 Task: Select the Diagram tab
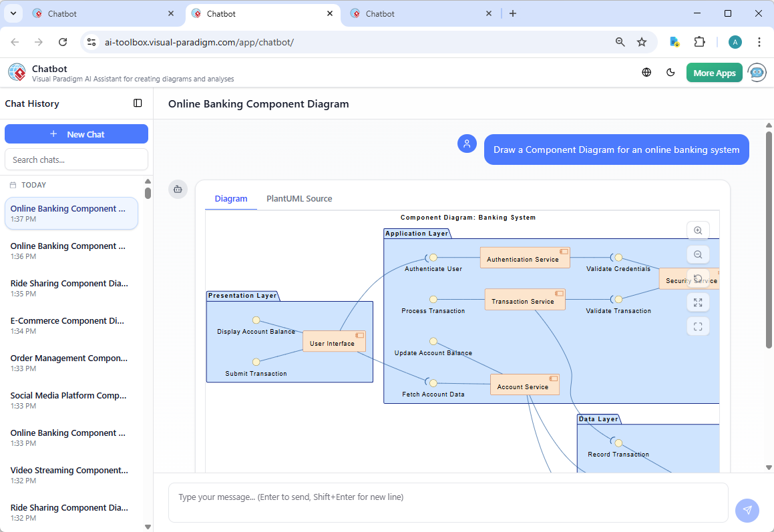pyautogui.click(x=231, y=198)
